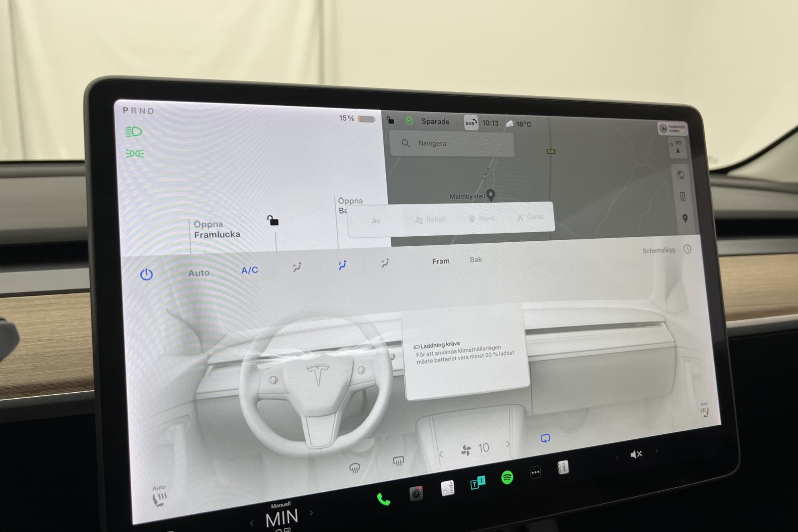The width and height of the screenshot is (798, 532).
Task: Switch to Bak climate tab
Action: [x=476, y=259]
